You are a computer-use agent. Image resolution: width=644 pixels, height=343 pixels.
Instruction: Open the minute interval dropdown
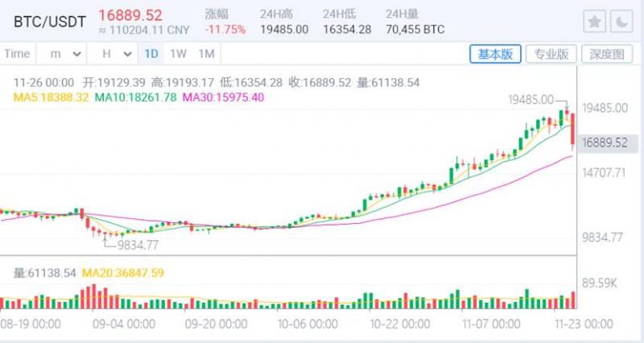[x=66, y=54]
